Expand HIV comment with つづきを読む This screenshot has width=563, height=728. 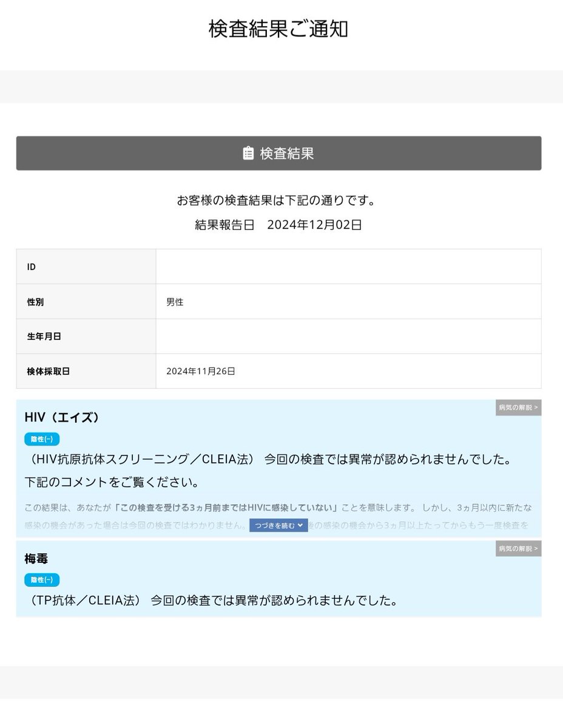click(278, 525)
